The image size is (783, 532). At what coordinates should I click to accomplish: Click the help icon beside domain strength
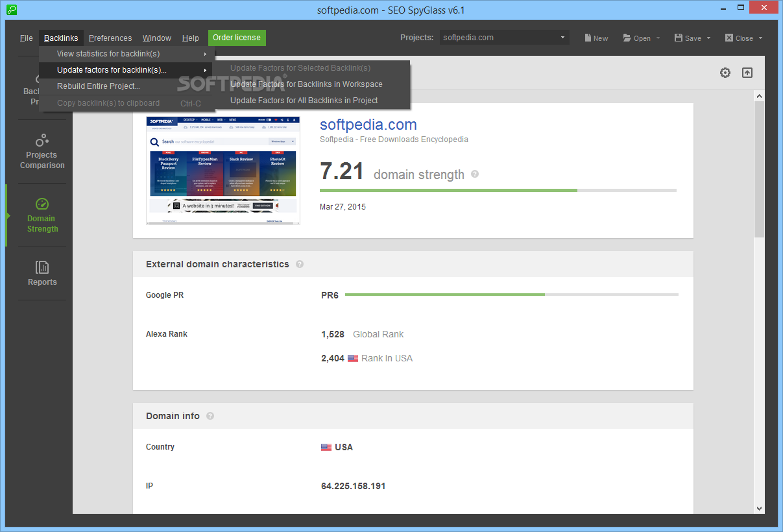click(475, 175)
